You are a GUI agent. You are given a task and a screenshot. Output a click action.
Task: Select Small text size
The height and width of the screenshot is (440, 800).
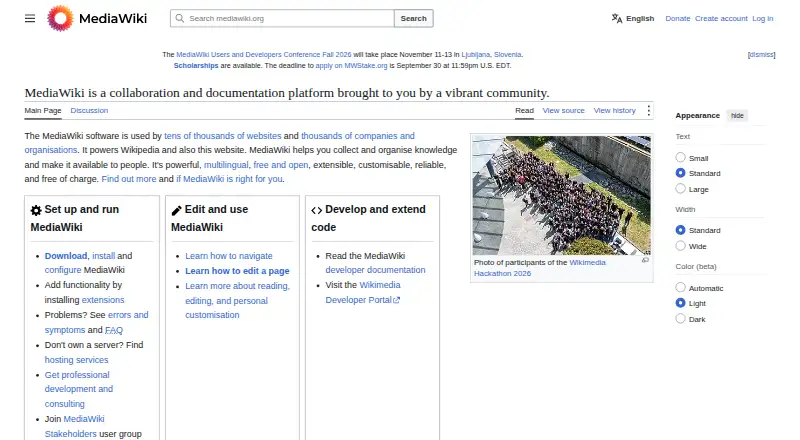pos(680,158)
